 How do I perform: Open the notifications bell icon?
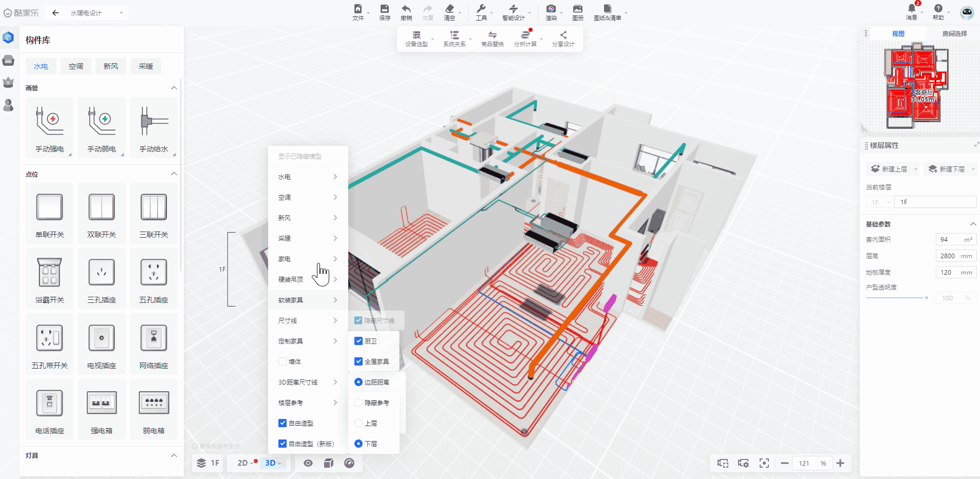[912, 9]
